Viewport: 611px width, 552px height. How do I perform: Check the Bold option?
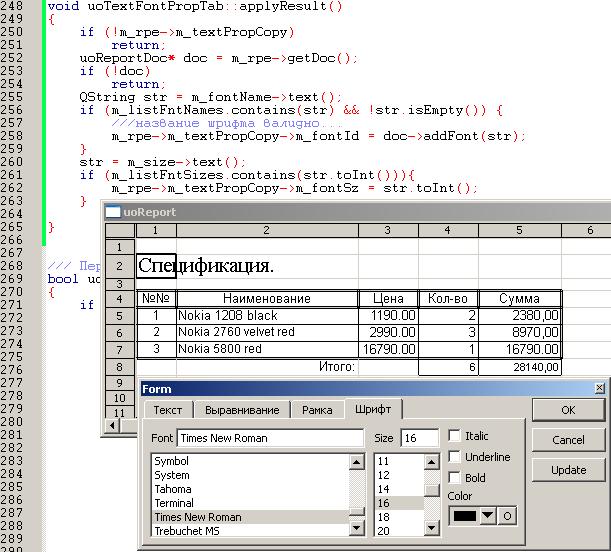point(455,478)
